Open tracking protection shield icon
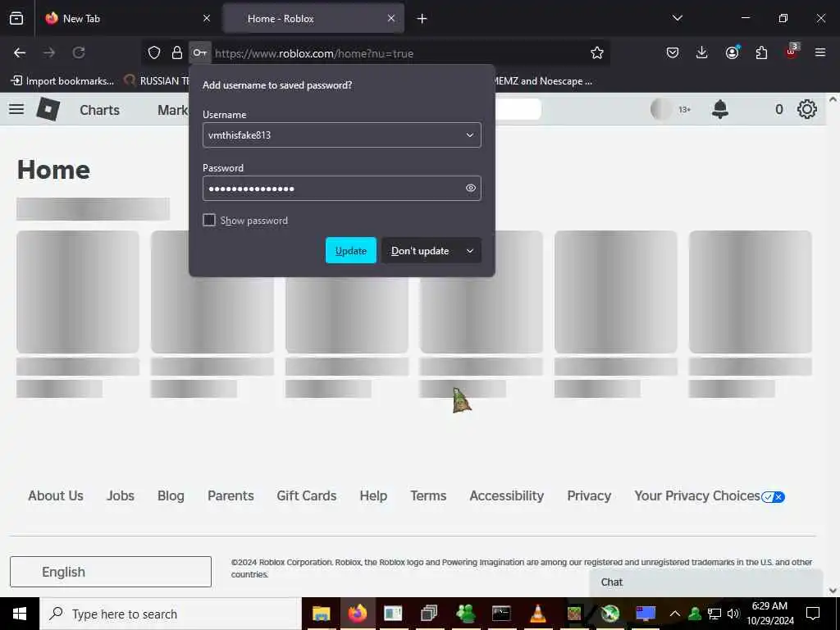The height and width of the screenshot is (630, 840). [154, 52]
